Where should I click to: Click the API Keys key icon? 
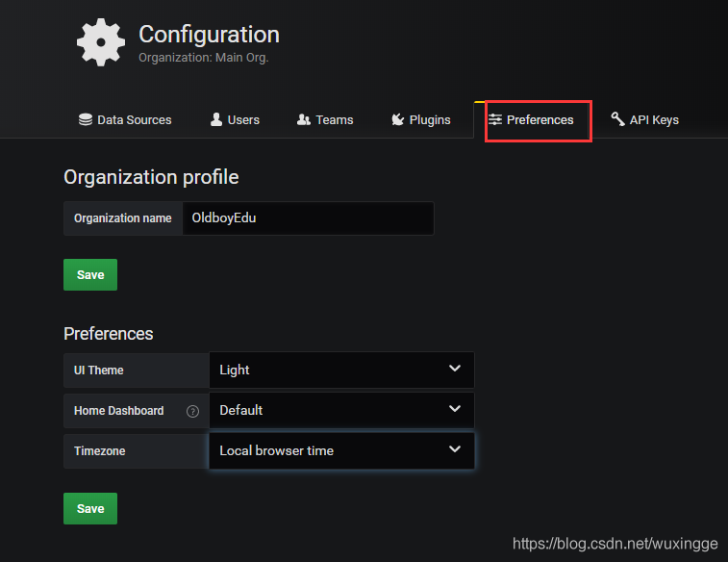[x=617, y=119]
